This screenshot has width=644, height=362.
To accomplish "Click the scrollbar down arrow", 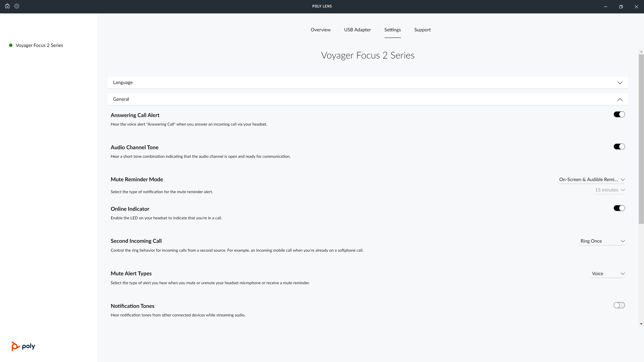I will click(641, 324).
